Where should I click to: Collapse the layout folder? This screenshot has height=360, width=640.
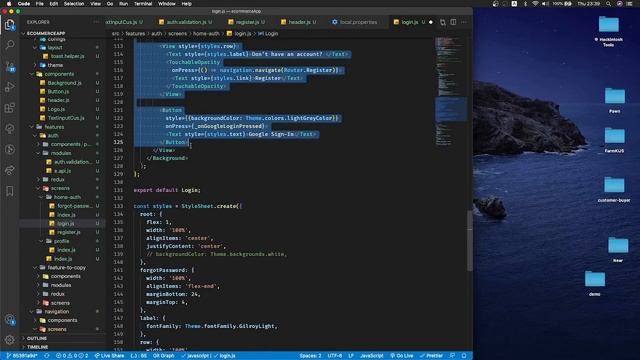tap(55, 47)
